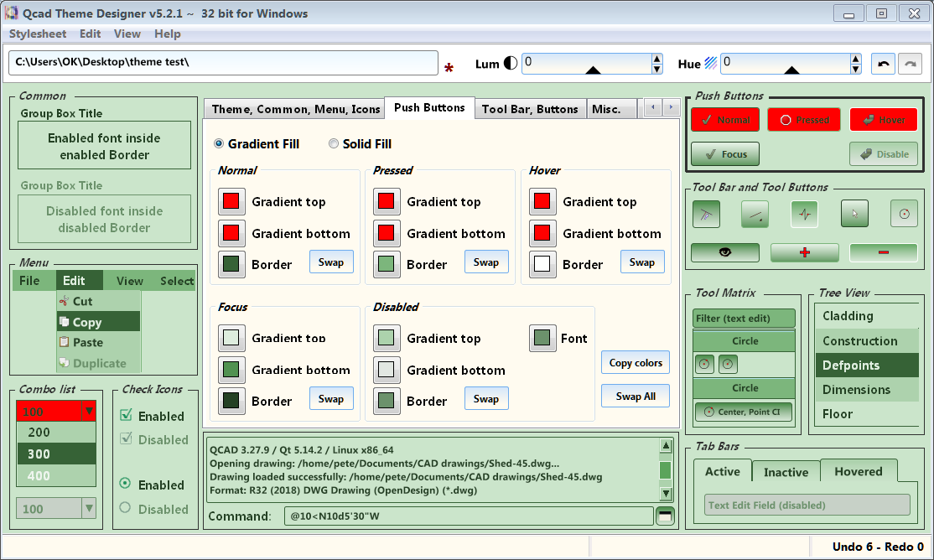Open the Stylesheet menu
This screenshot has width=934, height=560.
click(38, 34)
